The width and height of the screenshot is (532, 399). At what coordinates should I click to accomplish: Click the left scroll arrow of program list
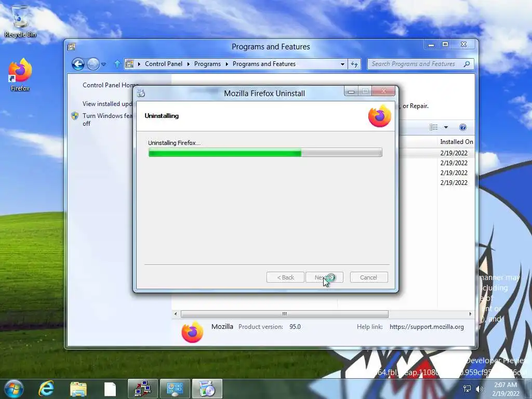click(x=176, y=314)
